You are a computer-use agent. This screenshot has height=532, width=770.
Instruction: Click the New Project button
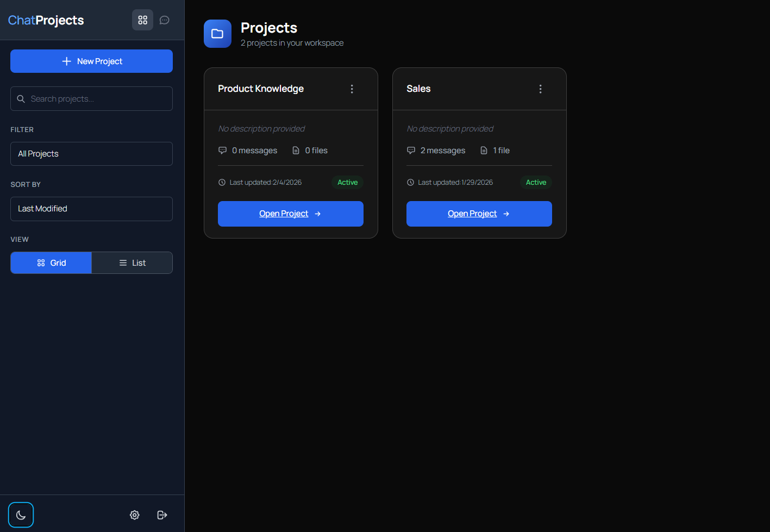click(x=91, y=61)
